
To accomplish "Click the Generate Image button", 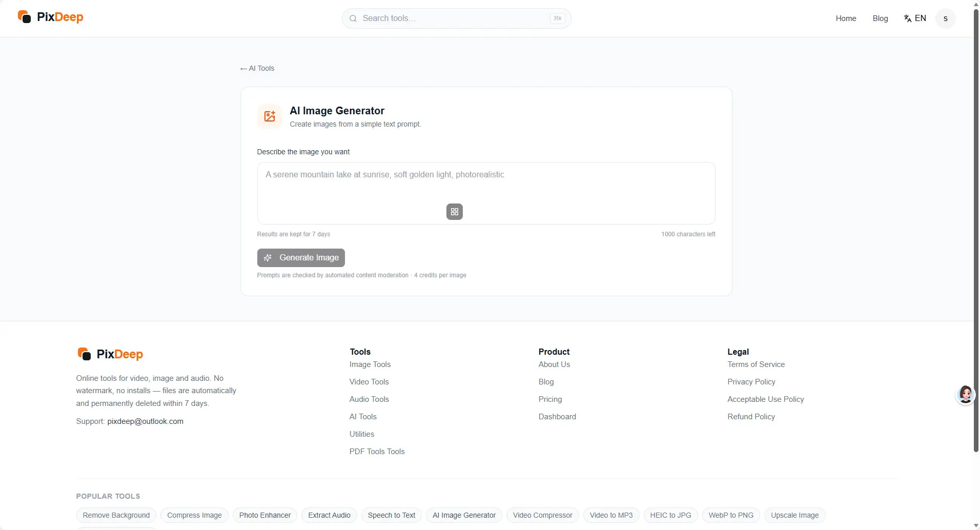I will [301, 258].
